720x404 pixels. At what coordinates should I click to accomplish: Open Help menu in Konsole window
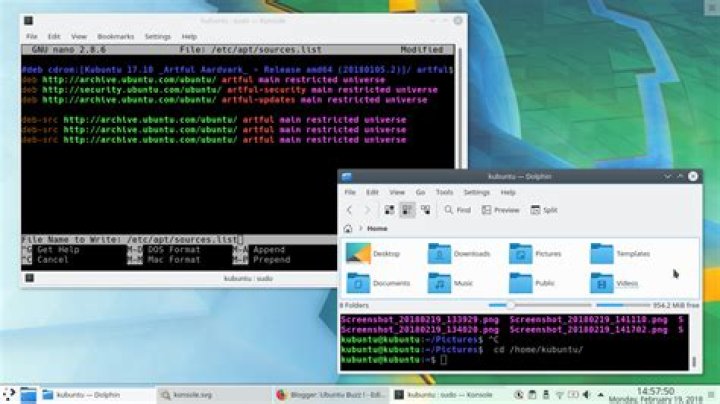click(x=189, y=36)
